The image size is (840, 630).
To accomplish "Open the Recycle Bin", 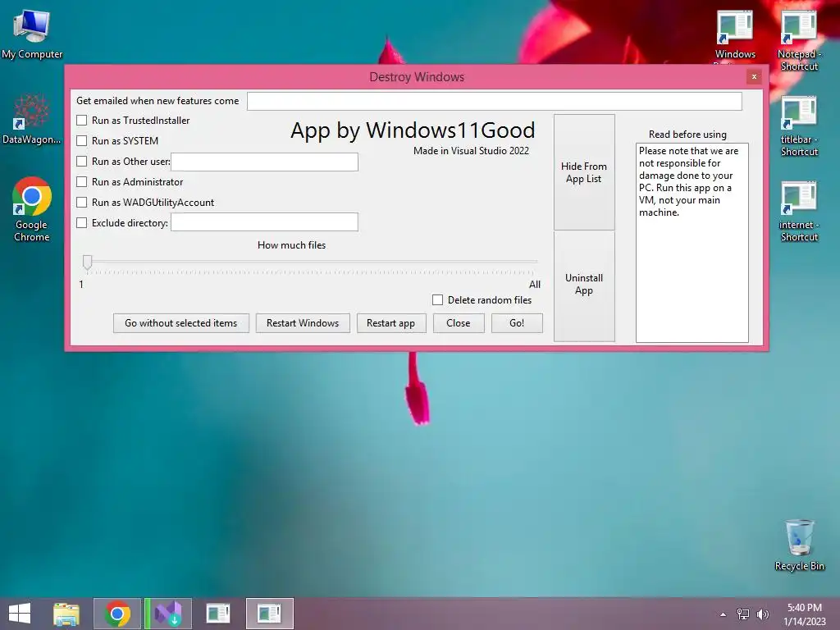I will pyautogui.click(x=799, y=545).
